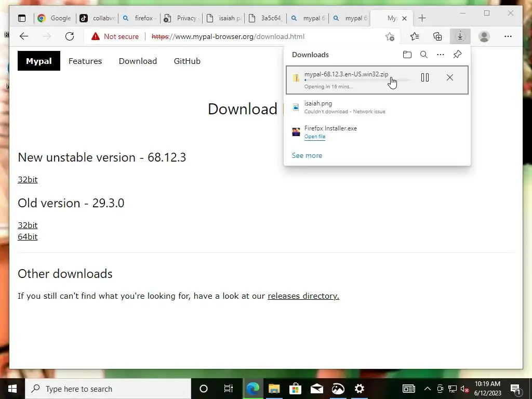The width and height of the screenshot is (532, 399).
Task: Open the Download nav link
Action: coord(138,61)
